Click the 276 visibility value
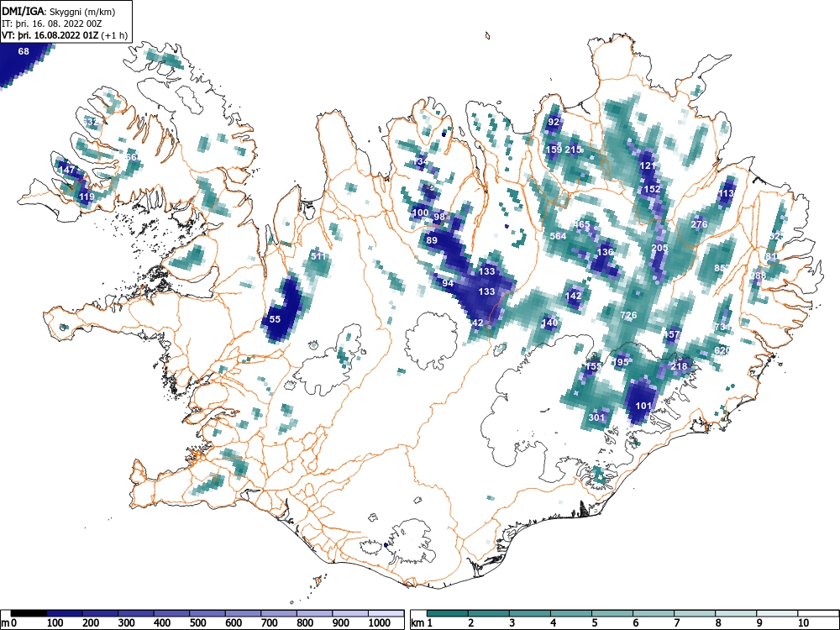 pyautogui.click(x=699, y=224)
